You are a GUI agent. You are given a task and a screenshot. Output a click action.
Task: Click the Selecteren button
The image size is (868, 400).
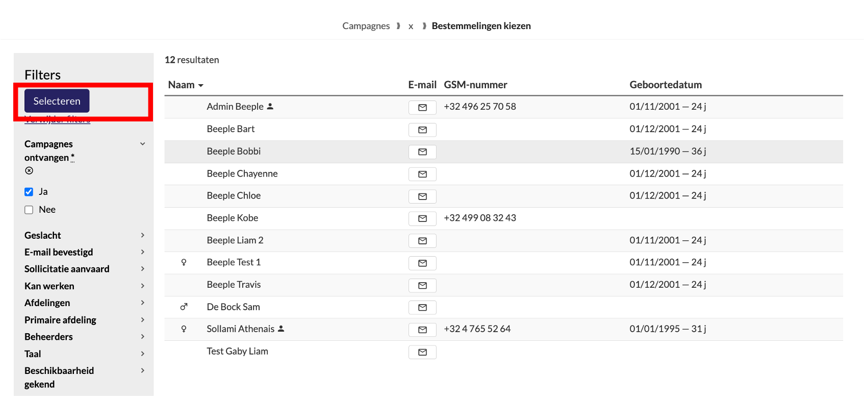coord(57,101)
